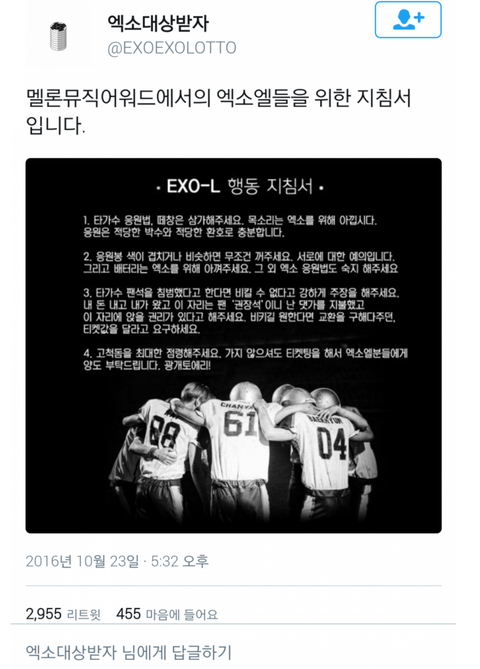The height and width of the screenshot is (669, 480).
Task: Click guideline 3 about 타가수 팬석
Action: 241,311
